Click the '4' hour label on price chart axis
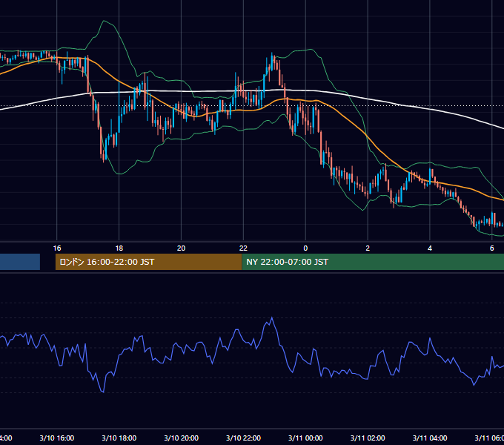The width and height of the screenshot is (504, 445). pos(430,248)
